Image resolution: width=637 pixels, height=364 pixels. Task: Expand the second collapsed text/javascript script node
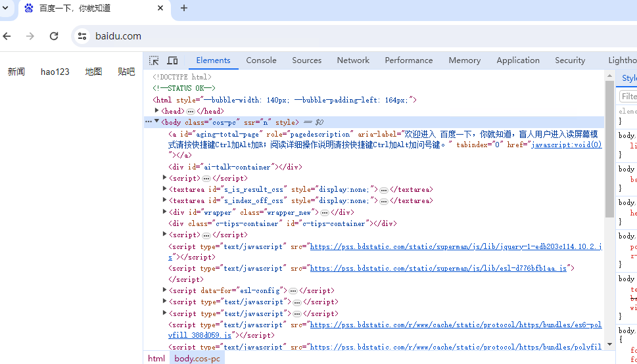click(x=164, y=313)
